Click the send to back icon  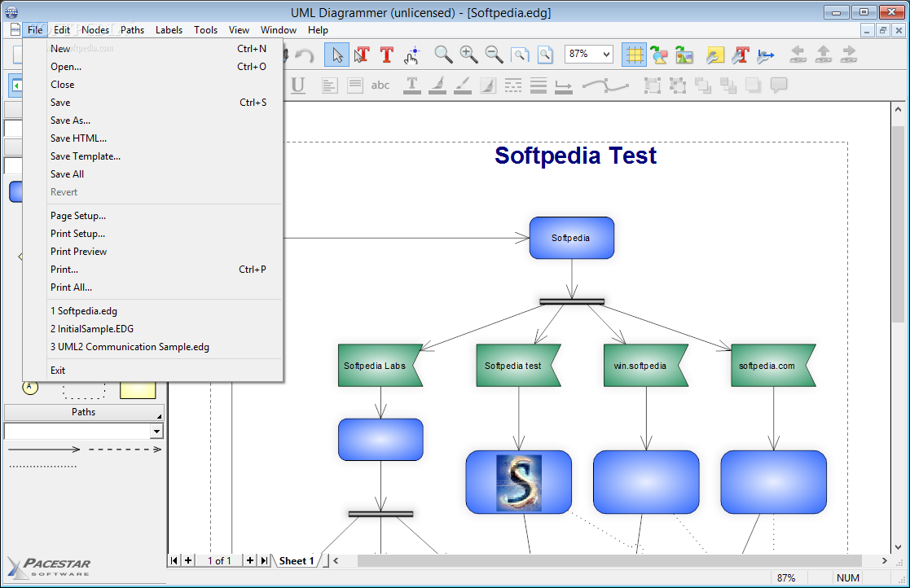point(728,86)
